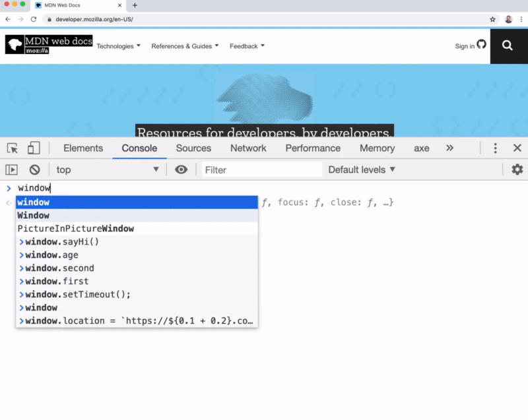Viewport: 528px width, 420px height.
Task: Expand the Technologies menu
Action: 118,46
